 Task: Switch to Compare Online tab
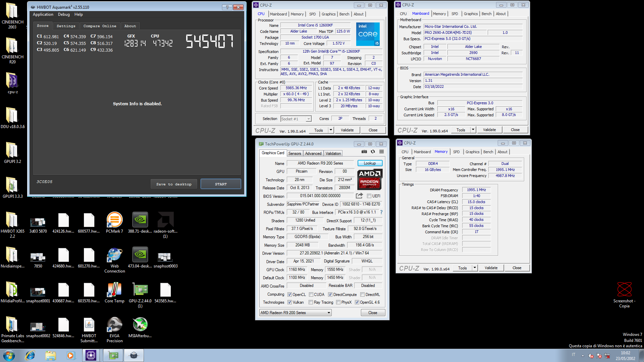(100, 26)
